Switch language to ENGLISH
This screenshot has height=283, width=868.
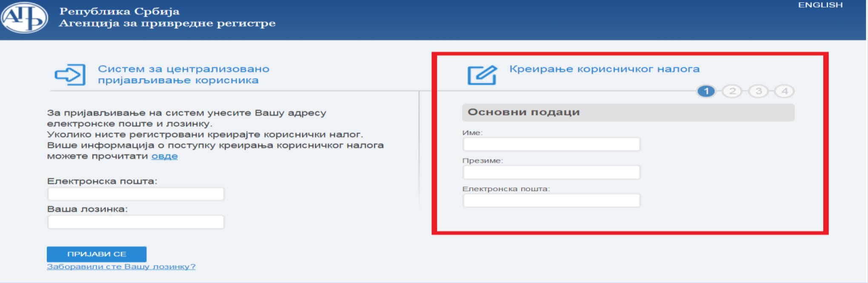tap(820, 5)
